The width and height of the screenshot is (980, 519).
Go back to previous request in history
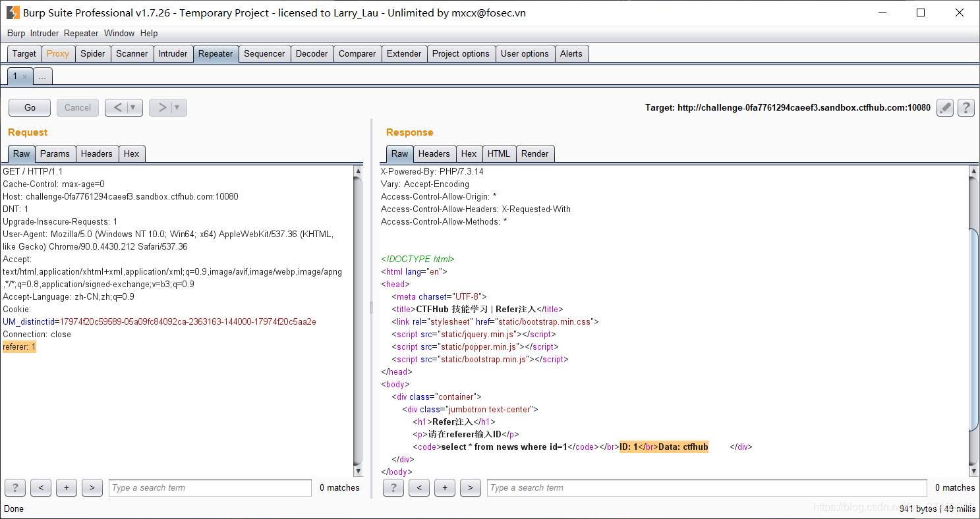(x=117, y=107)
